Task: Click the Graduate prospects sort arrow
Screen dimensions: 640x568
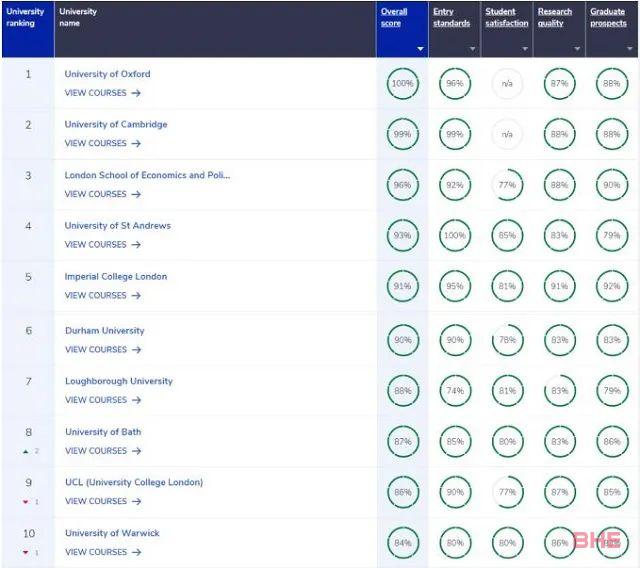Action: coord(629,49)
